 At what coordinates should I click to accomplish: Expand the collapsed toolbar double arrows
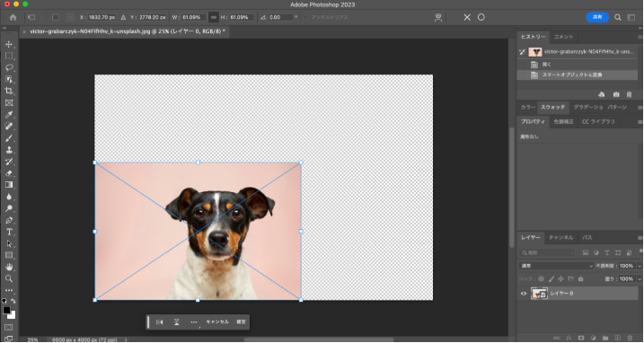pos(4,29)
